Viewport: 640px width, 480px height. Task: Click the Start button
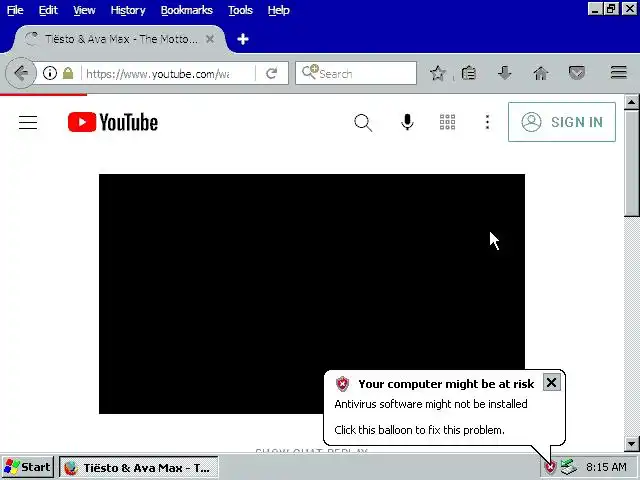[27, 467]
